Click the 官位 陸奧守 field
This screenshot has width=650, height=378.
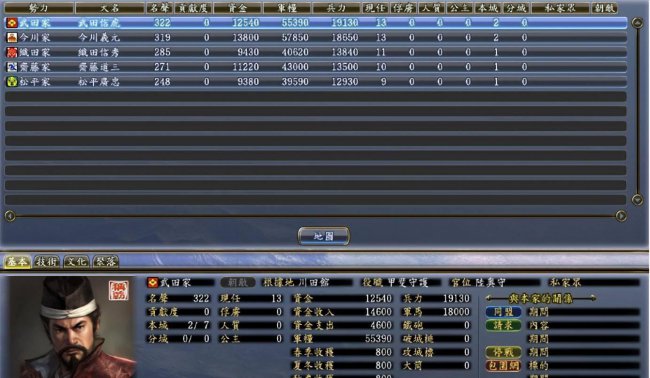pyautogui.click(x=495, y=283)
